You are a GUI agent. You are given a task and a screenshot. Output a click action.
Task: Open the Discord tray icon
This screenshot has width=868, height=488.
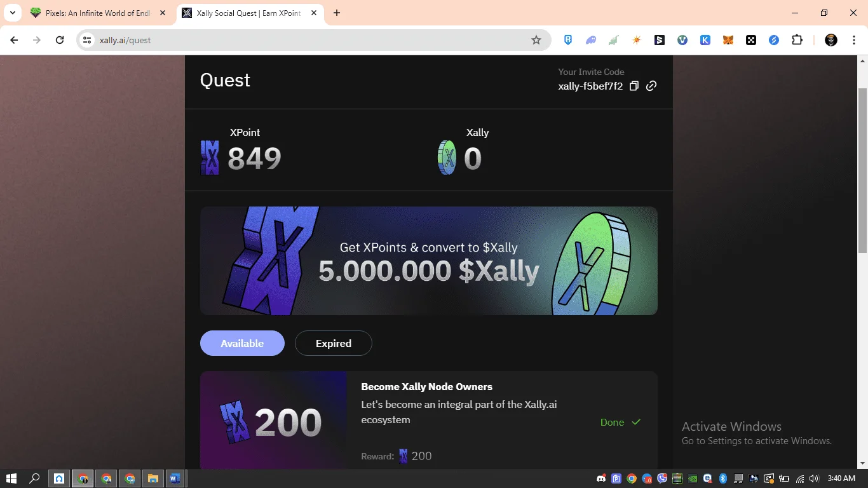click(x=600, y=478)
